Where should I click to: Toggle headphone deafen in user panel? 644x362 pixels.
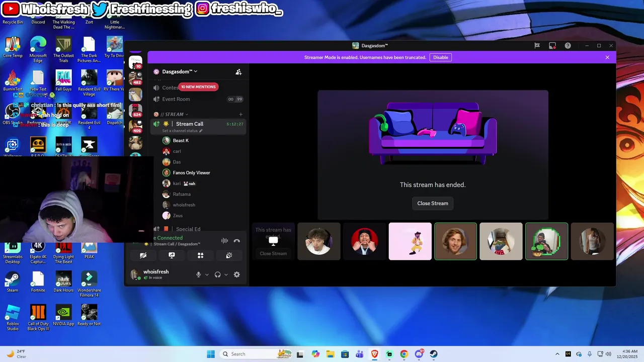(x=217, y=275)
